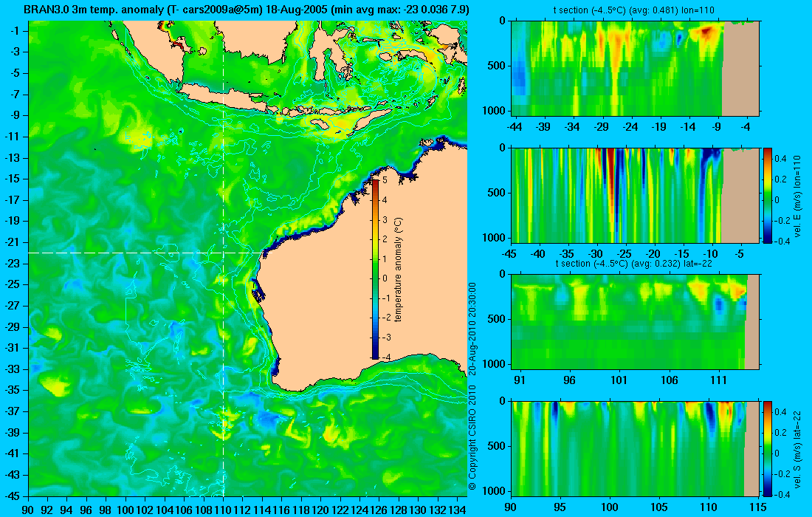Click the vertical dashed line at longitude 110
Viewport: 812px width, 517px height.
click(223, 258)
